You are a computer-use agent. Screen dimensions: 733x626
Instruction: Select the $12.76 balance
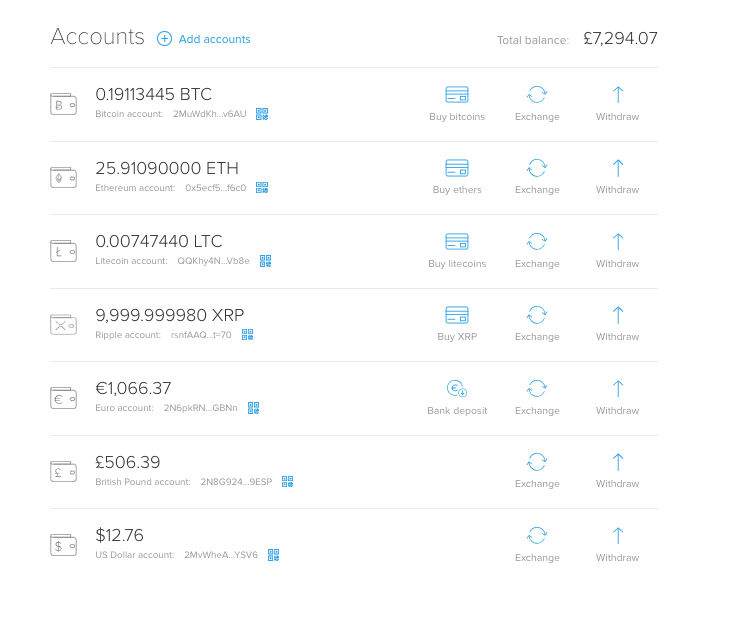[x=119, y=535]
